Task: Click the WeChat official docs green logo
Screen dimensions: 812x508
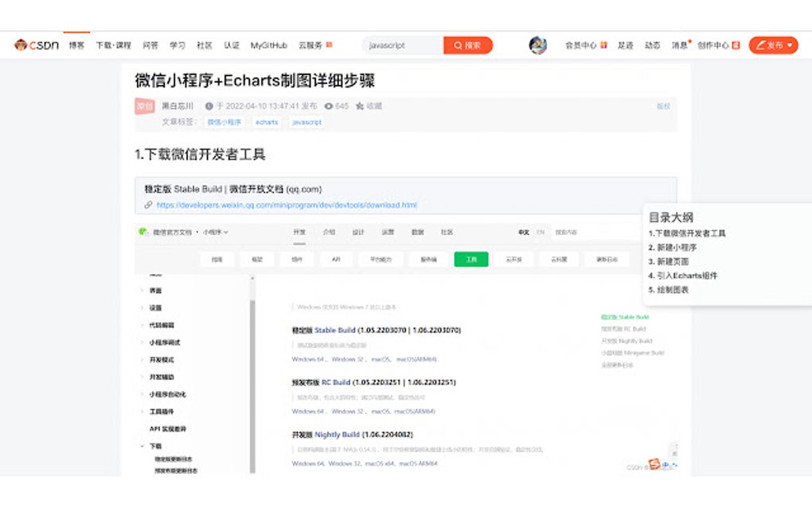Action: pyautogui.click(x=142, y=231)
